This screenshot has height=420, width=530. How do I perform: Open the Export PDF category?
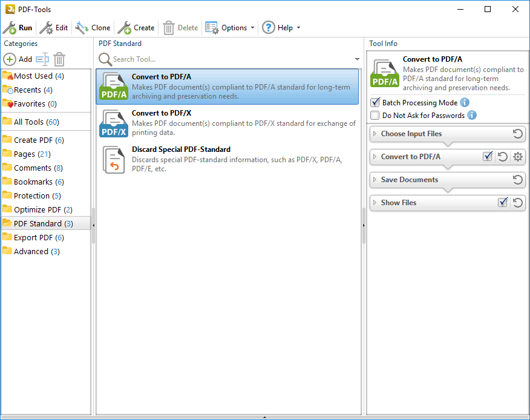39,237
